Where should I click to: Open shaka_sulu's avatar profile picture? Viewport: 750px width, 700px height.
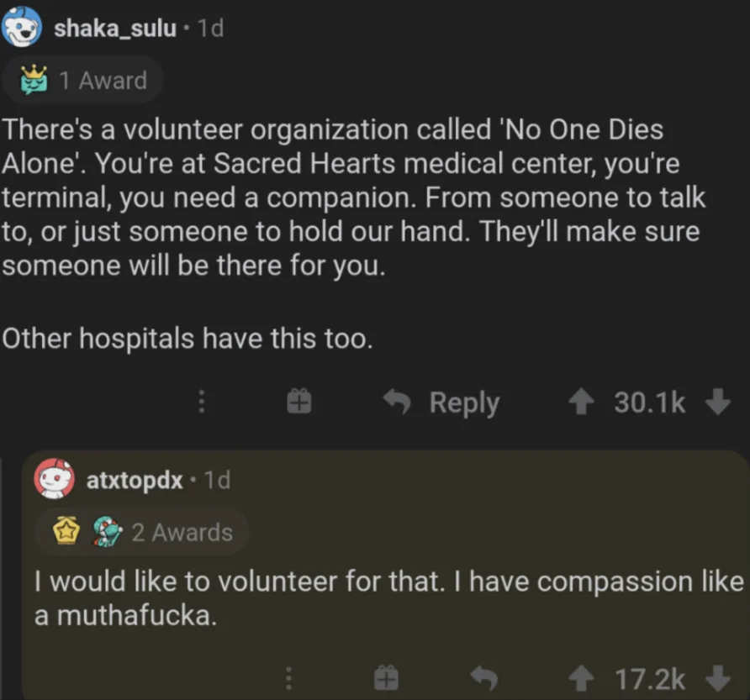pos(22,27)
